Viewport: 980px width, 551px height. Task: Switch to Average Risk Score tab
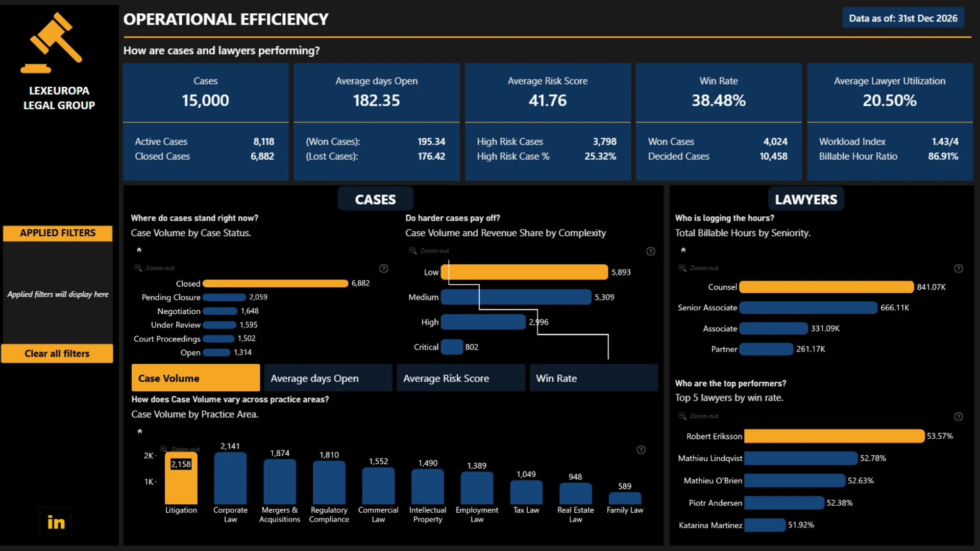[x=461, y=378]
